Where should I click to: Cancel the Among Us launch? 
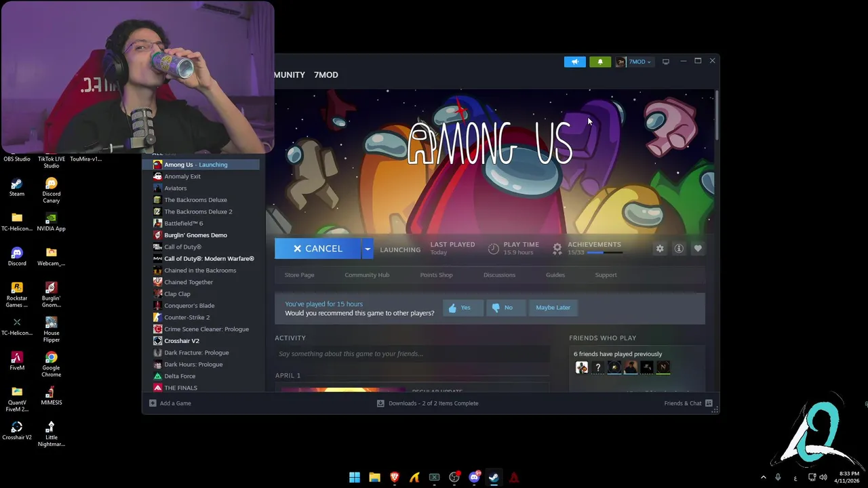tap(317, 249)
